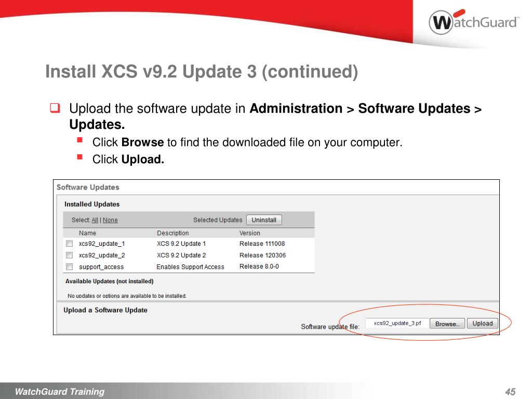Click Browse to pick update file
532x399 pixels.
(x=447, y=324)
